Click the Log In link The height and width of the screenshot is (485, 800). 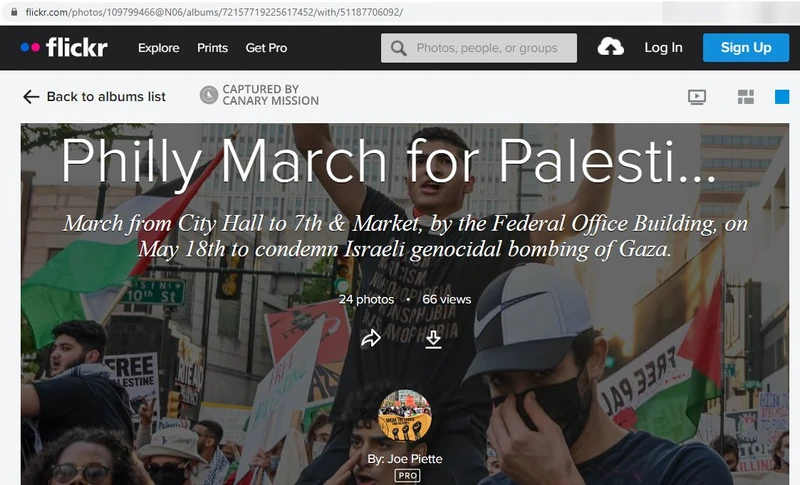click(x=663, y=47)
